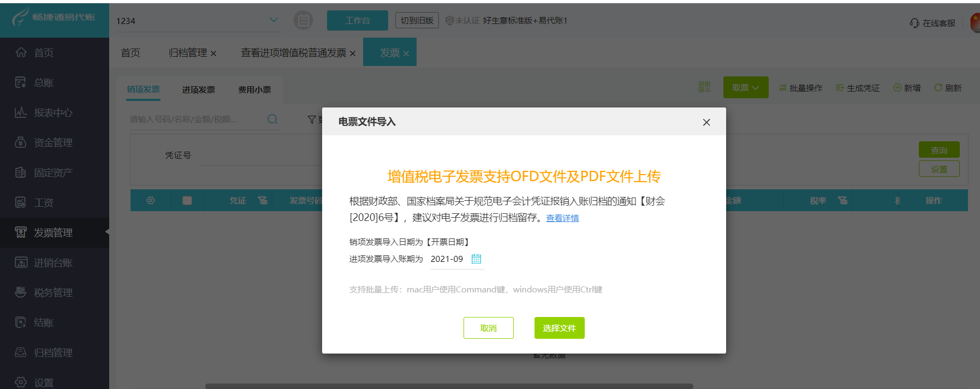The image size is (980, 389).
Task: Open the 首页 home icon in sidebar
Action: [21, 52]
